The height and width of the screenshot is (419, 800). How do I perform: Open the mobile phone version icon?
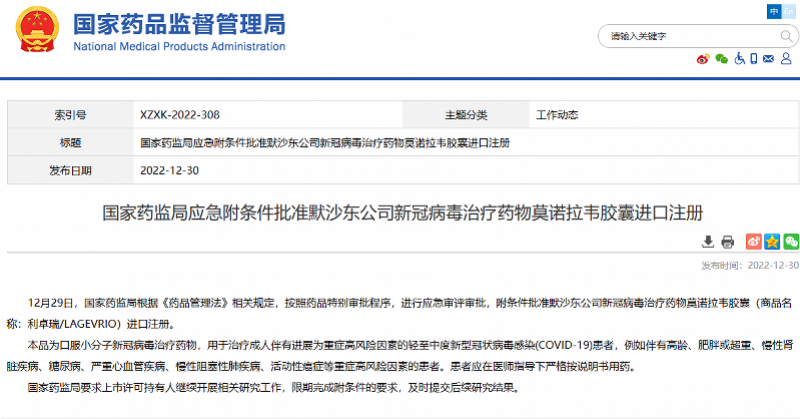click(754, 59)
